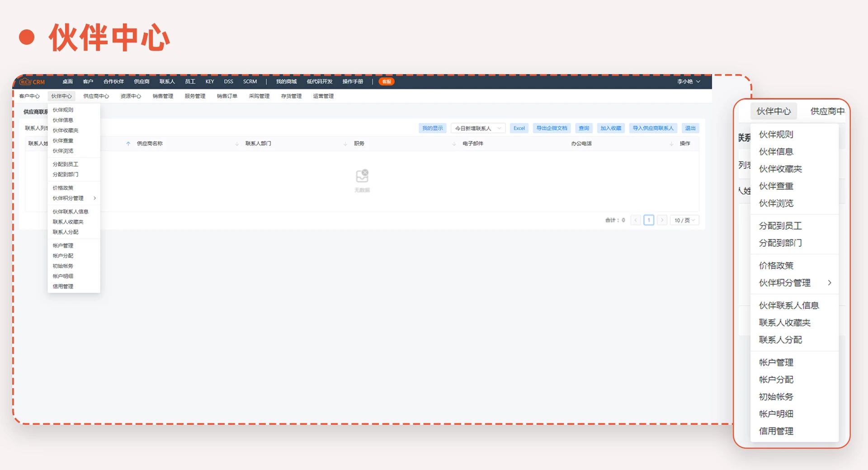Export using the Excel button

tap(519, 128)
